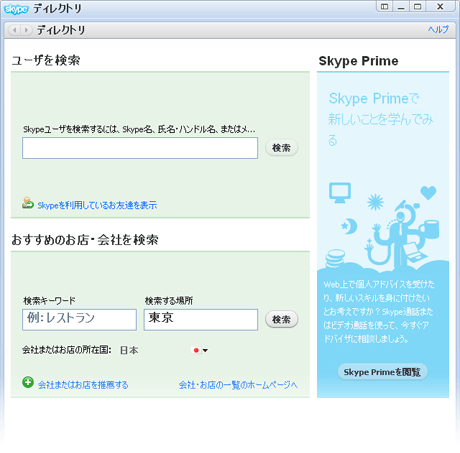Click the Skype logo in title bar

tap(16, 9)
